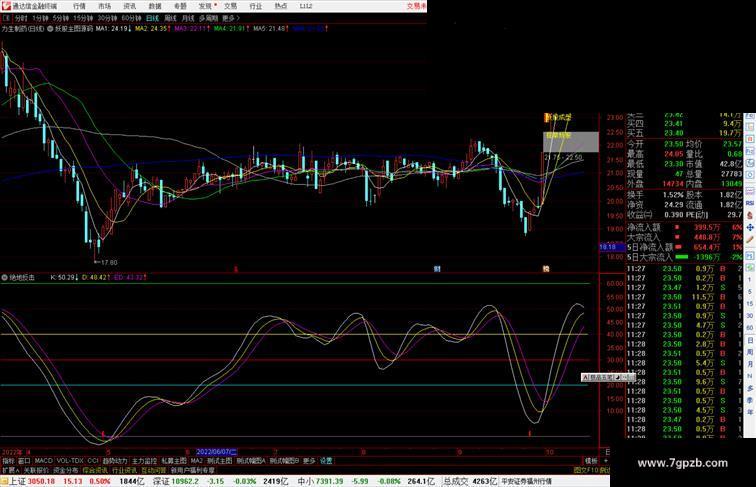Select the MA2 indicator tab

pos(197,461)
